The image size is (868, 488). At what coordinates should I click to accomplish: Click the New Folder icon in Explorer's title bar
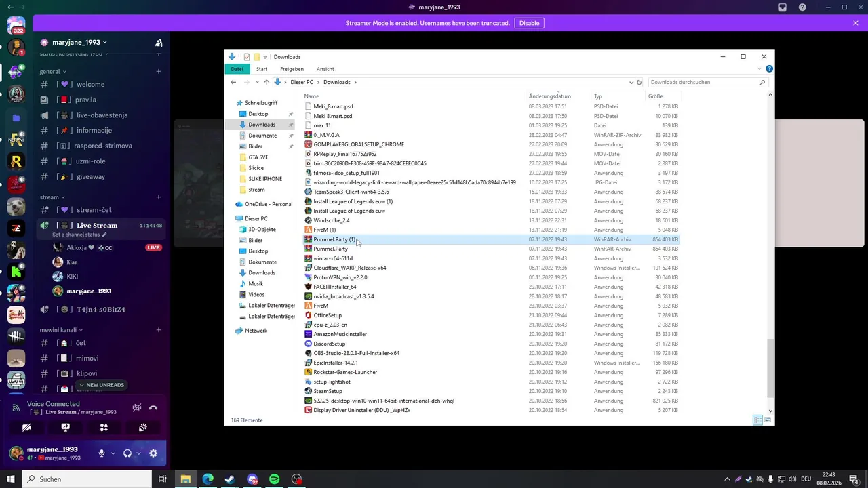coord(257,57)
